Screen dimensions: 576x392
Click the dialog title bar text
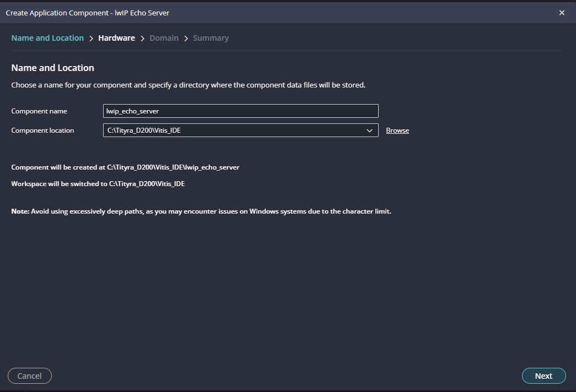pyautogui.click(x=88, y=13)
